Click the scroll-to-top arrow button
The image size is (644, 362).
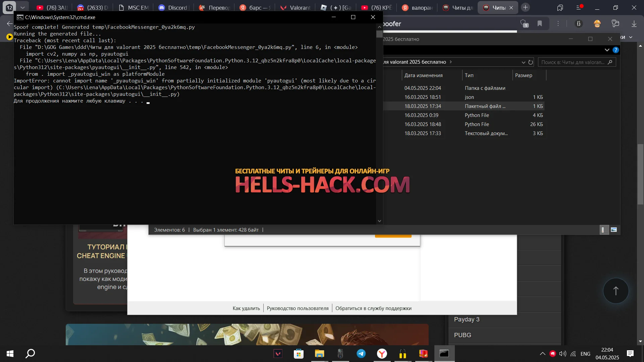pyautogui.click(x=616, y=291)
